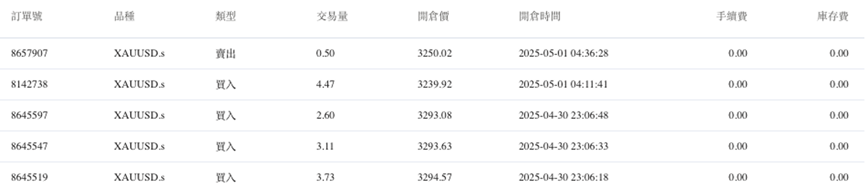Select order number 8645547
Viewport: 868px width, 188px height.
click(x=29, y=146)
